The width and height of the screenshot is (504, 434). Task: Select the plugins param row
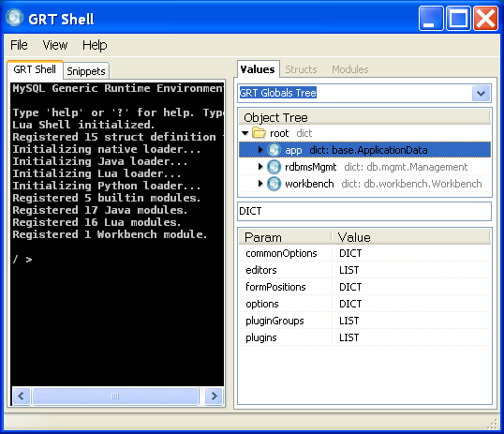coord(364,337)
